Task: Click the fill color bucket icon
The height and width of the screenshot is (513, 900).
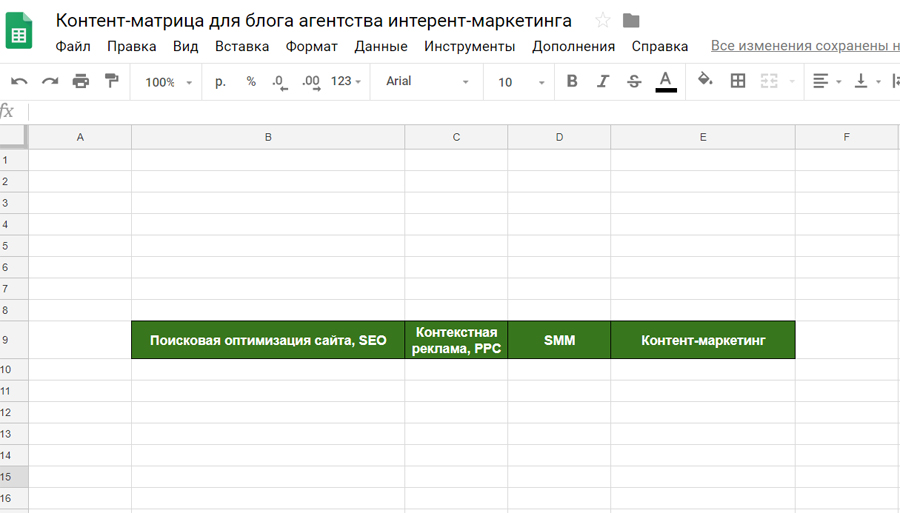Action: click(x=705, y=82)
